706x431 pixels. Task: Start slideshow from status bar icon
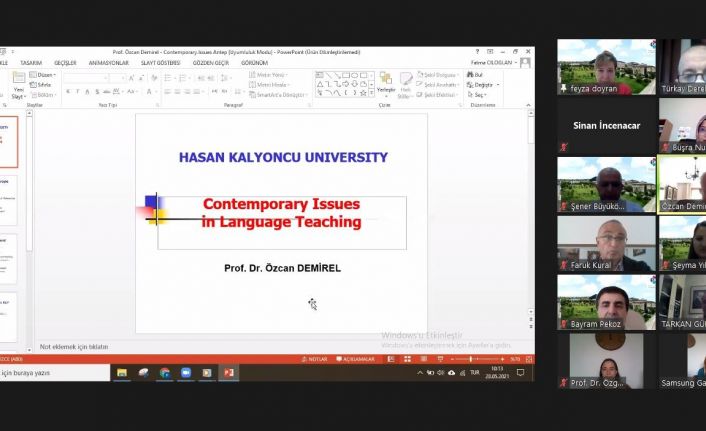pyautogui.click(x=440, y=359)
